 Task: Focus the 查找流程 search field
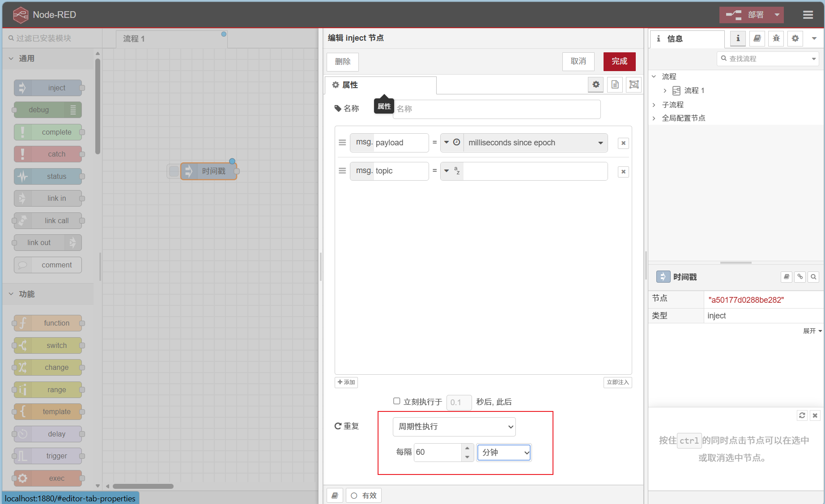[x=768, y=59]
